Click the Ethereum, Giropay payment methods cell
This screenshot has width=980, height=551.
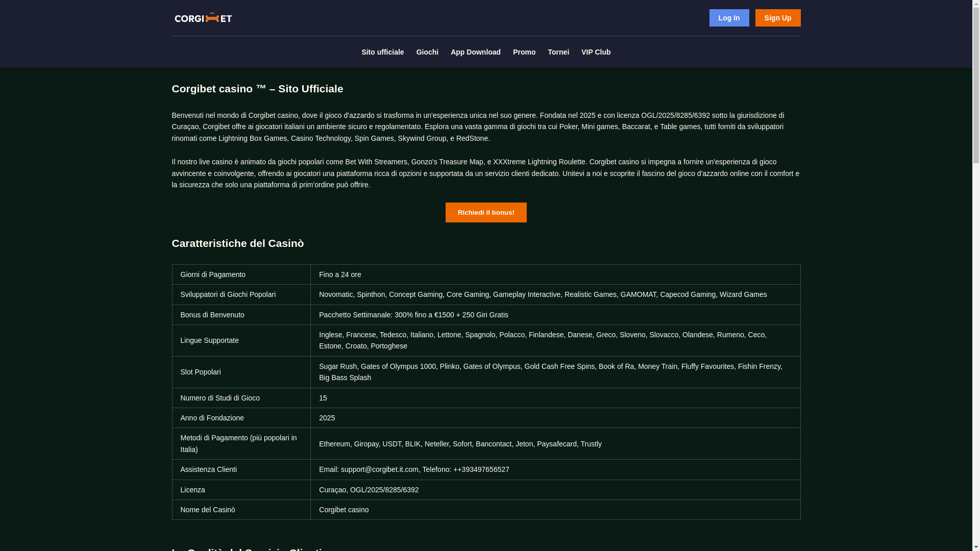555,443
